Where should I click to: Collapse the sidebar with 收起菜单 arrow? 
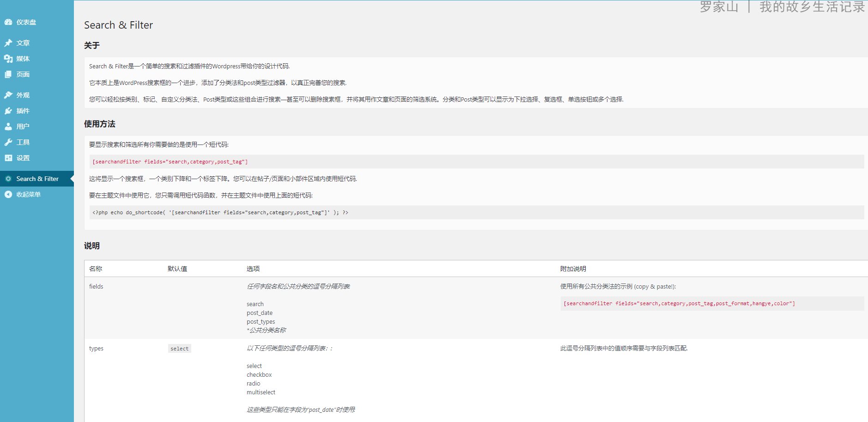[8, 194]
